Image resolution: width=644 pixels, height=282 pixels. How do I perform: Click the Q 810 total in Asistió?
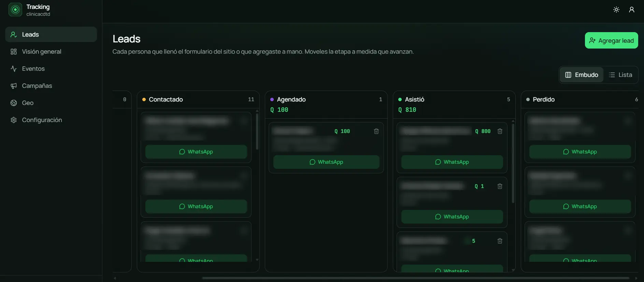(407, 110)
